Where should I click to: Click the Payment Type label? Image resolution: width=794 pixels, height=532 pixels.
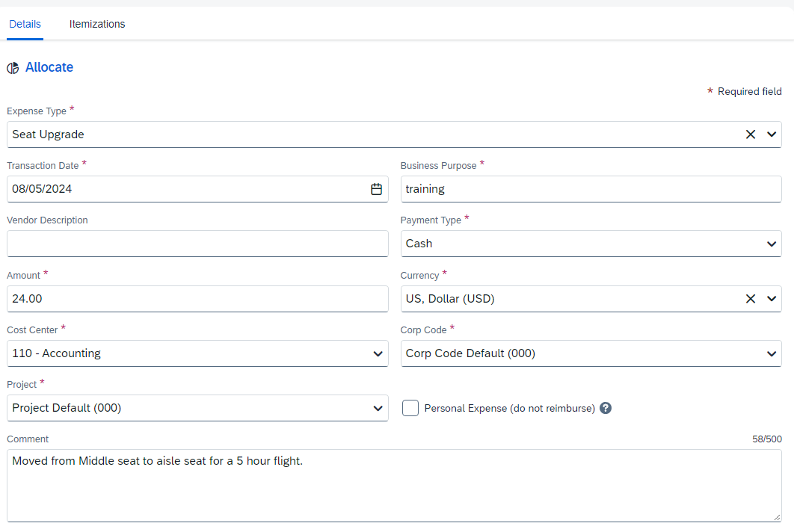pos(431,220)
